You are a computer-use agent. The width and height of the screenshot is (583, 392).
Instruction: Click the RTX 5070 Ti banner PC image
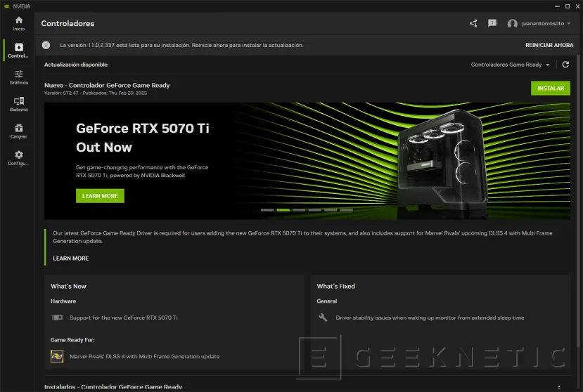[442, 160]
